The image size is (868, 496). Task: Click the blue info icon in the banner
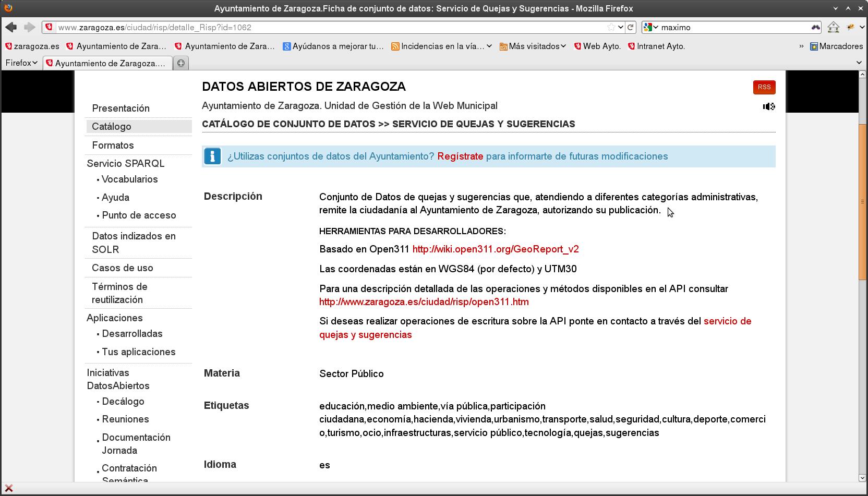coord(212,156)
